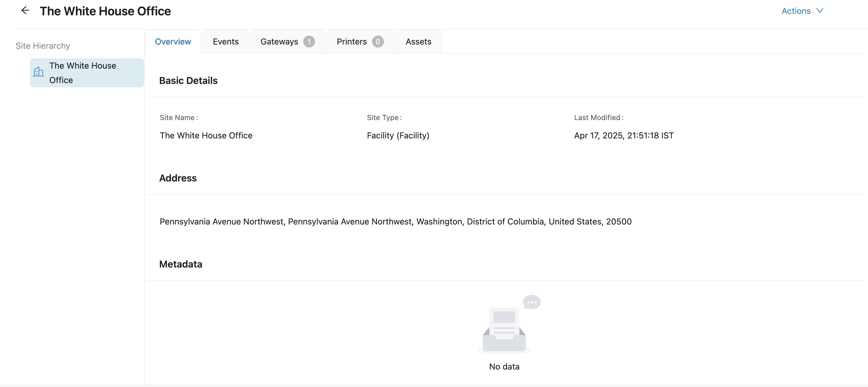The width and height of the screenshot is (868, 387).
Task: Open the Printers tab
Action: click(352, 42)
